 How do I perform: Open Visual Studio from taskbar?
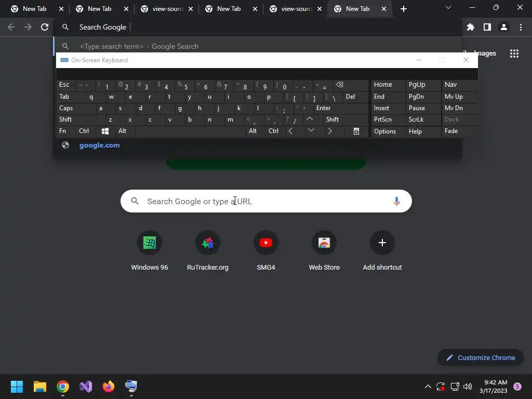(86, 387)
